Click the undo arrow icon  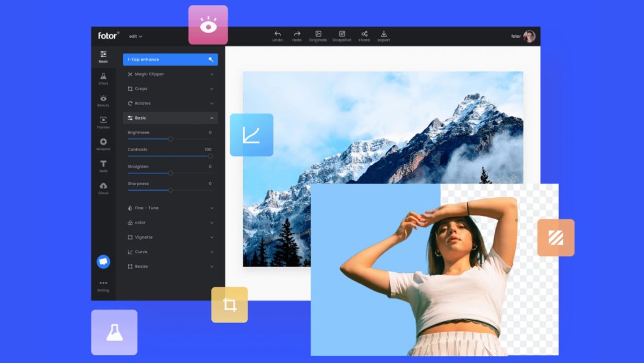(x=277, y=34)
